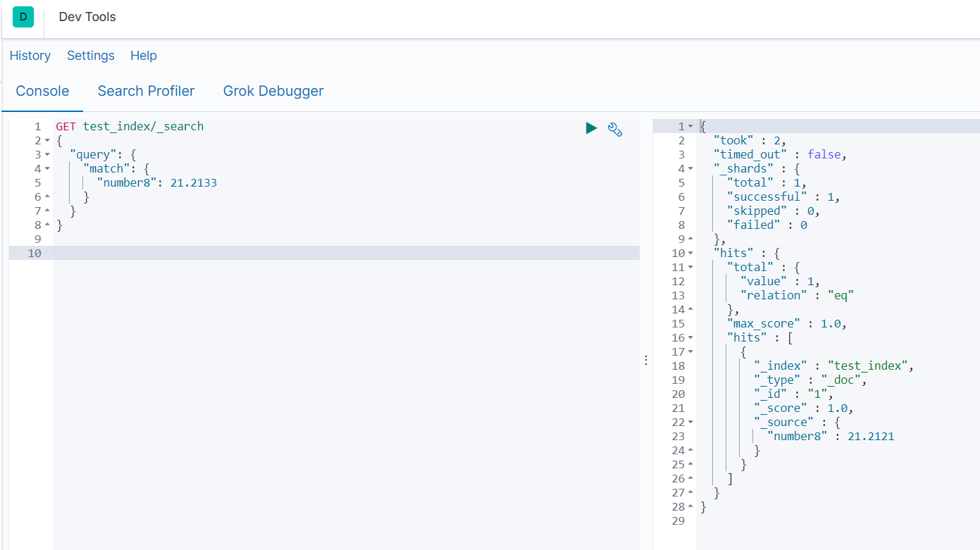The height and width of the screenshot is (550, 980).
Task: Switch to the Console tab
Action: [42, 91]
